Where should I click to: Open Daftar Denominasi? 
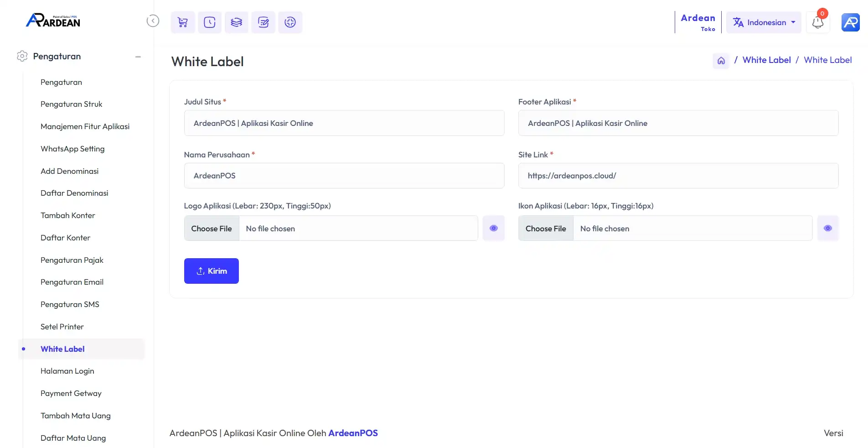click(74, 193)
